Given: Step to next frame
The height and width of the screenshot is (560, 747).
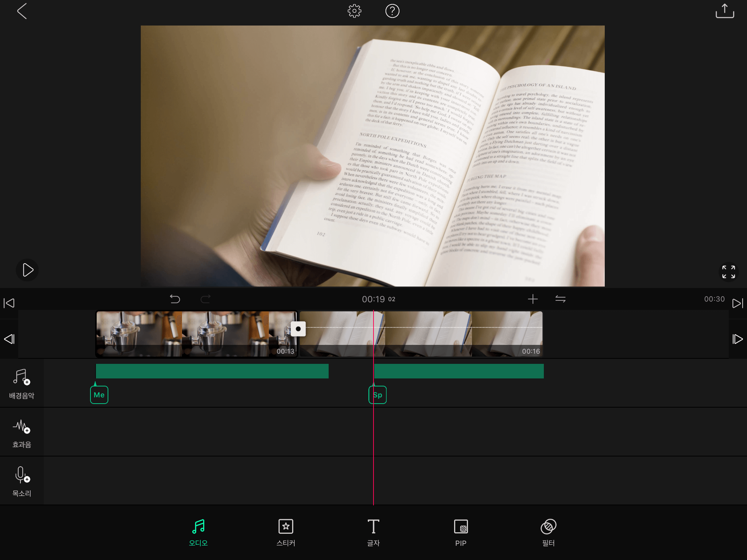Looking at the screenshot, I should point(738,339).
